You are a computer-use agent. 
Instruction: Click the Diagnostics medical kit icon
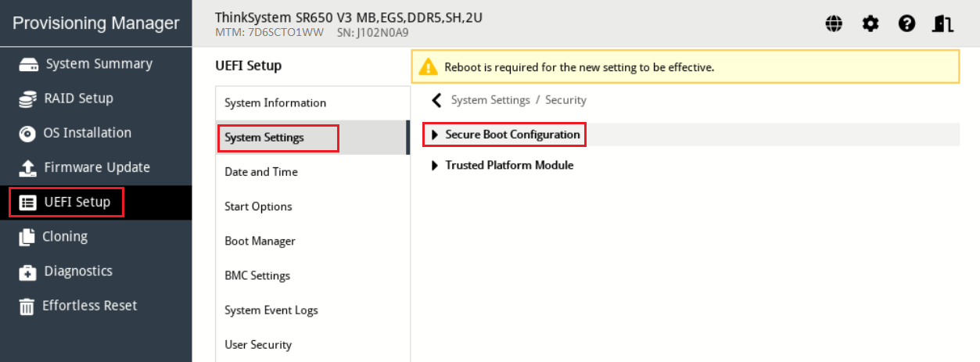(x=28, y=272)
